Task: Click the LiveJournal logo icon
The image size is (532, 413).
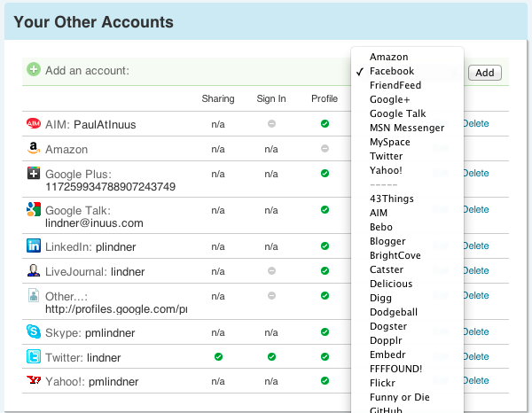Action: [34, 270]
